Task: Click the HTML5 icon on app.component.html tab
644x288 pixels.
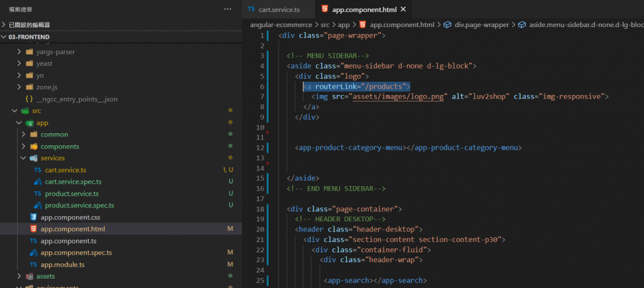Action: [x=325, y=9]
